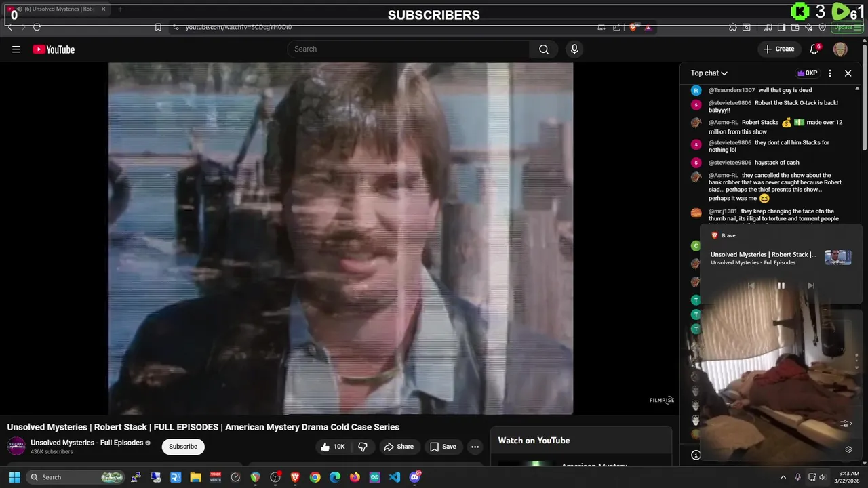868x488 pixels.
Task: Open the Create menu button
Action: pyautogui.click(x=778, y=49)
